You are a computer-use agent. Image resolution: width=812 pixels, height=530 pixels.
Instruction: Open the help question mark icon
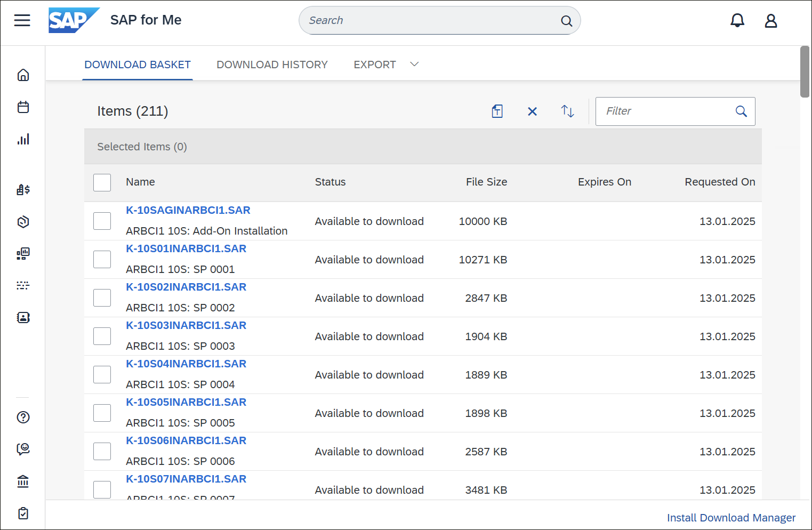coord(23,417)
